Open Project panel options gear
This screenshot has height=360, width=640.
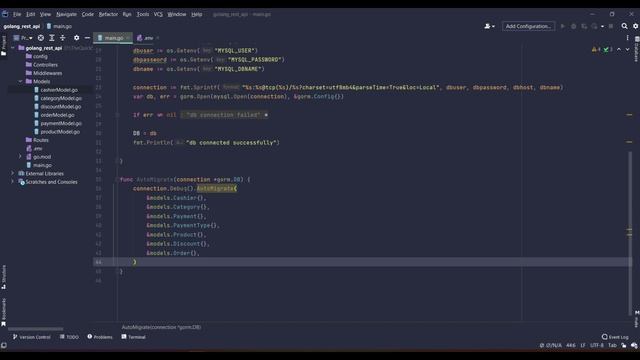pyautogui.click(x=76, y=38)
